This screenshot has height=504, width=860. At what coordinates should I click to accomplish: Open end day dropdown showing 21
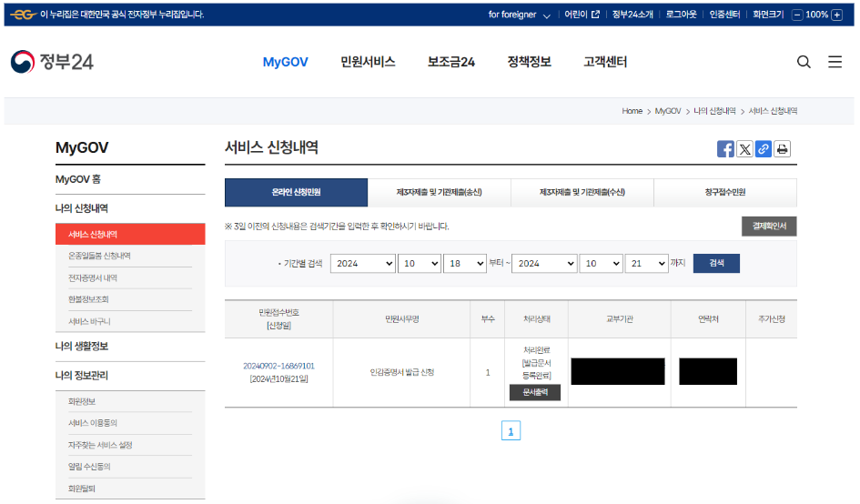coord(646,263)
